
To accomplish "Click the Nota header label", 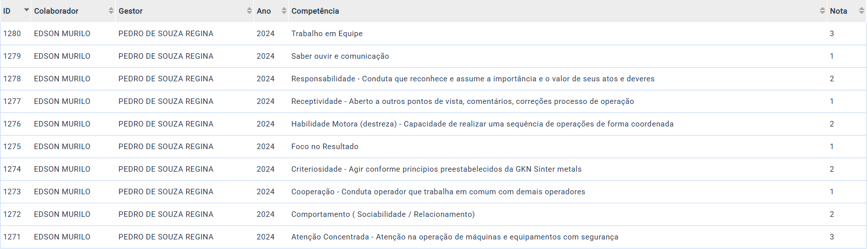I will [x=838, y=11].
